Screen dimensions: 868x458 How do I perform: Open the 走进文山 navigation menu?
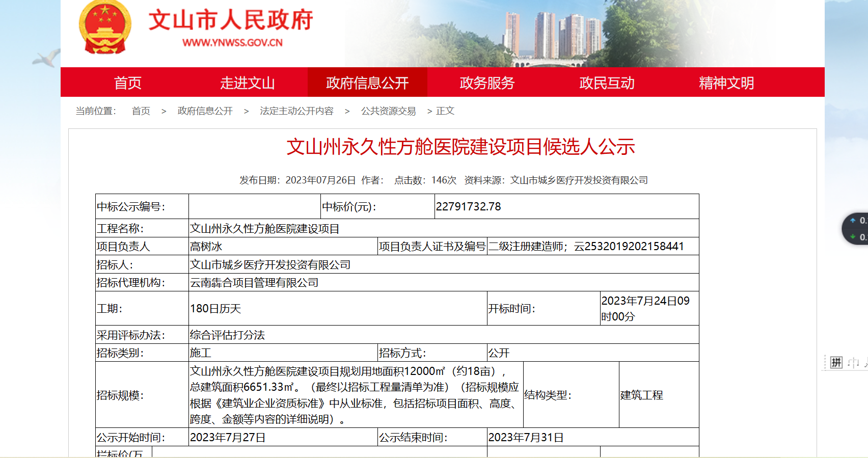247,83
